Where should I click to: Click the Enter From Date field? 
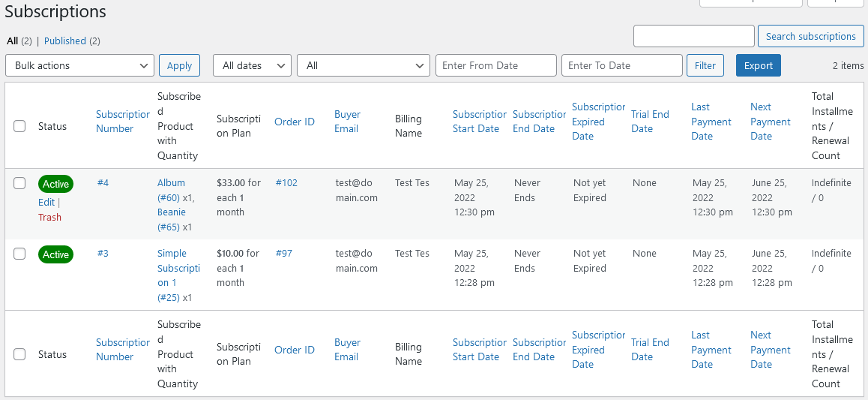click(495, 65)
